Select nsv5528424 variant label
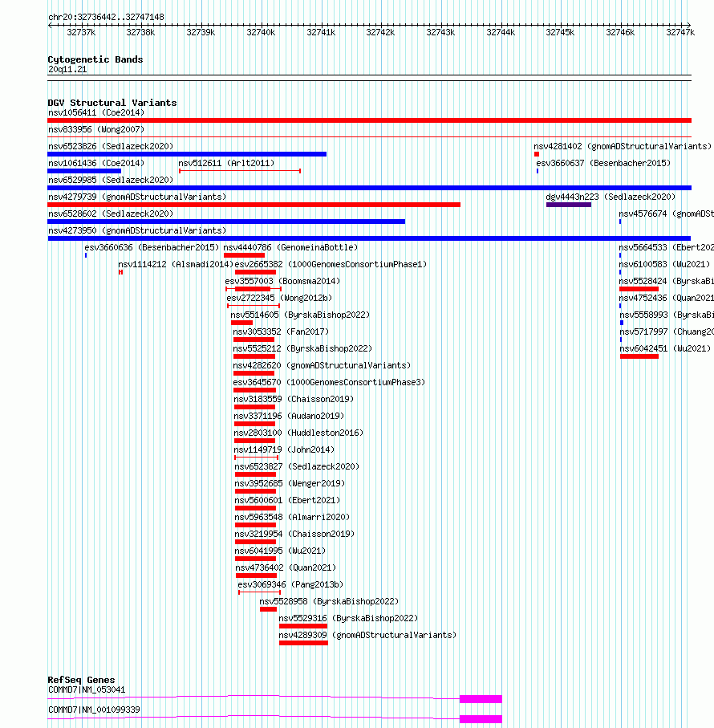714x728 pixels. [666, 282]
